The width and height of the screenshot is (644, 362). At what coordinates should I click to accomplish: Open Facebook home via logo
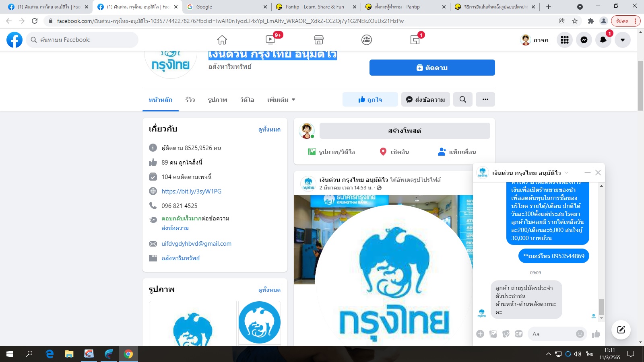[x=14, y=40]
